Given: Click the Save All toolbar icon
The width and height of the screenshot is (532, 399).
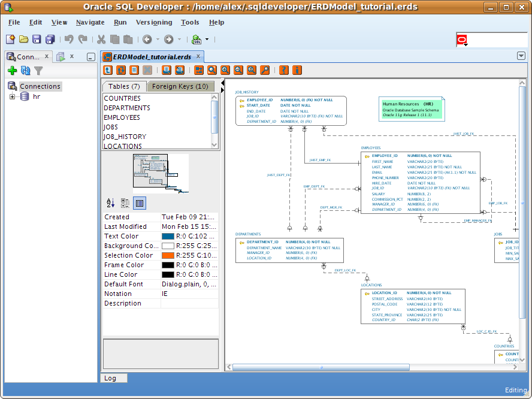Looking at the screenshot, I should (50, 40).
